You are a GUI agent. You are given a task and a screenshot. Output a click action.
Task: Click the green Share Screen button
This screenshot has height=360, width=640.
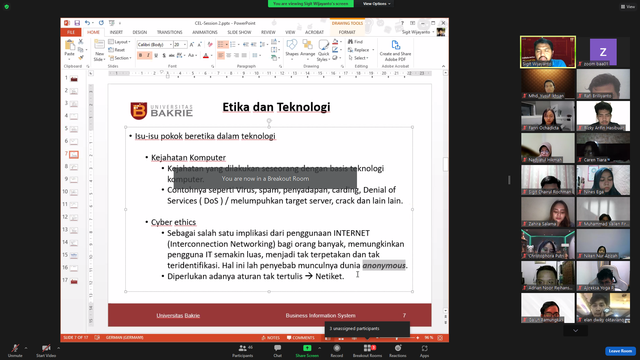click(307, 351)
